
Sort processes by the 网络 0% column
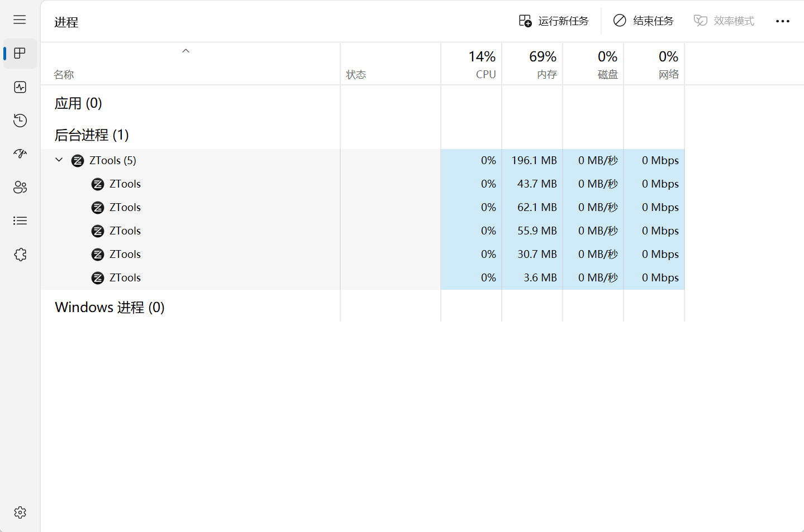[654, 64]
